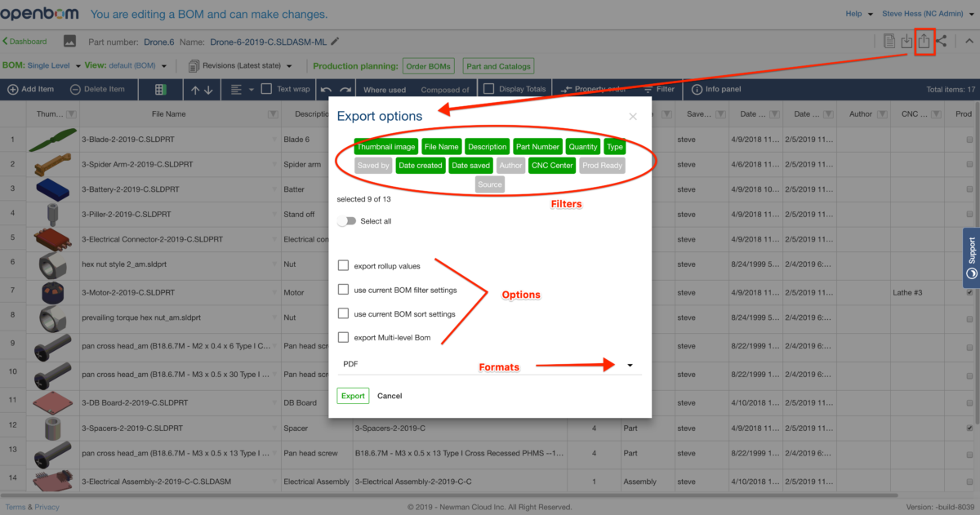Click the up-down sort arrows icon
Viewport: 980px width, 515px height.
pos(202,89)
